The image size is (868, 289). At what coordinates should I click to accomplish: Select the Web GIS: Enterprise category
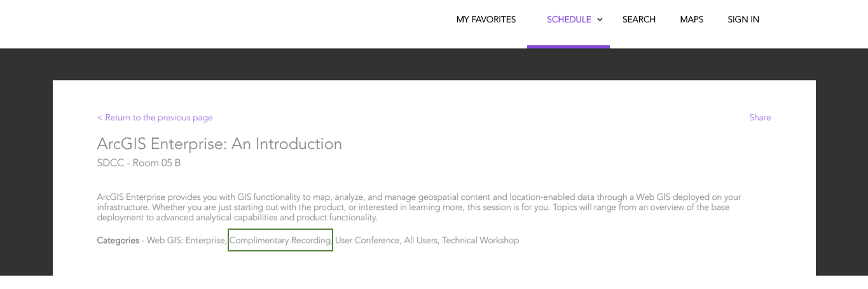(x=186, y=241)
